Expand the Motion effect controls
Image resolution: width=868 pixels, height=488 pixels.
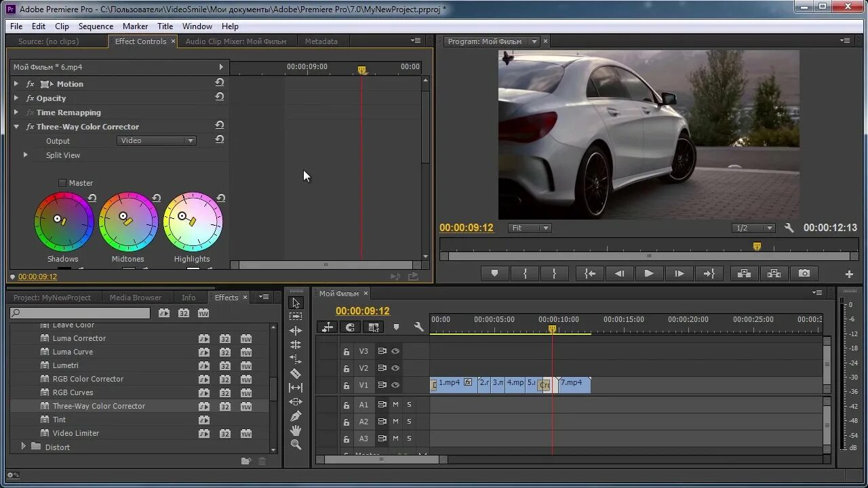click(16, 83)
